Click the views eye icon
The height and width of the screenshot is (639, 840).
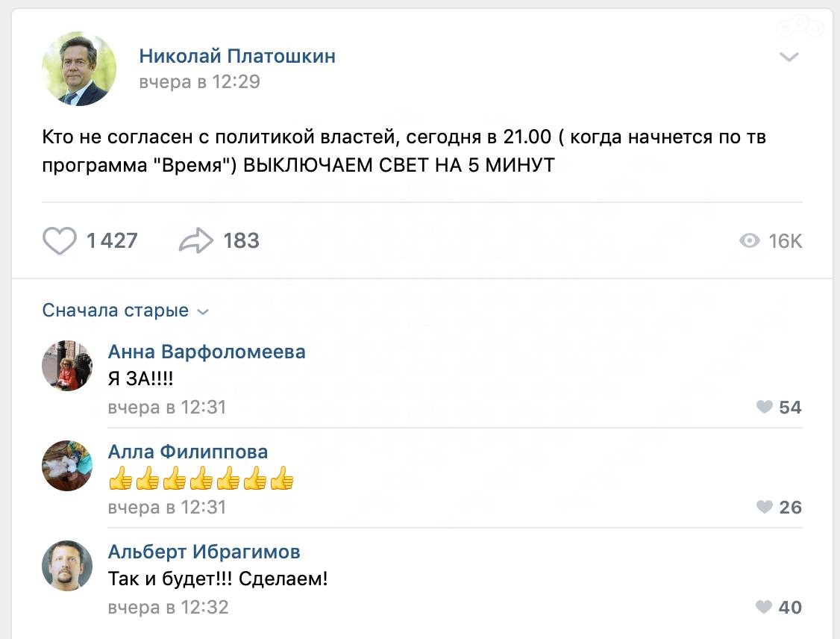point(748,241)
